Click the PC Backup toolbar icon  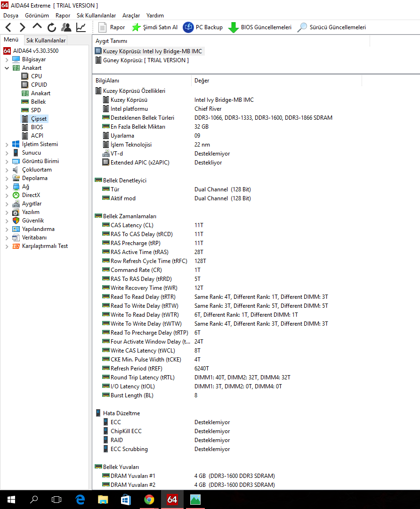tap(188, 27)
